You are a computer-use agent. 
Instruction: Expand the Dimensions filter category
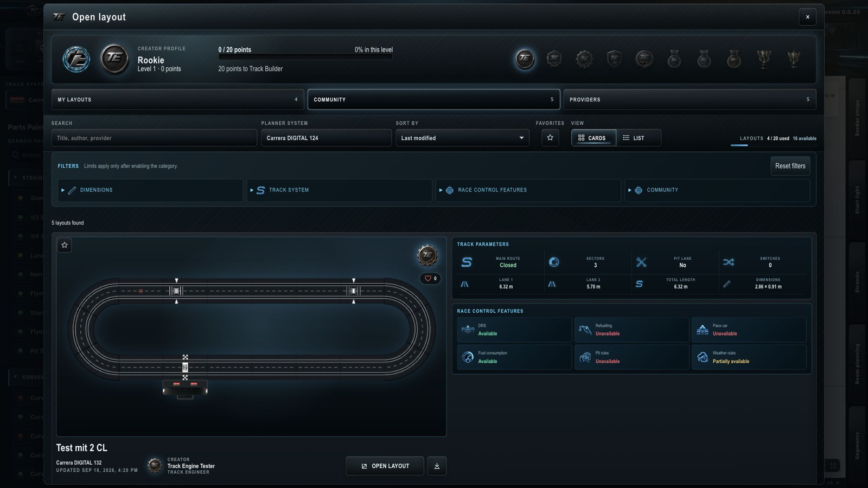click(x=150, y=190)
